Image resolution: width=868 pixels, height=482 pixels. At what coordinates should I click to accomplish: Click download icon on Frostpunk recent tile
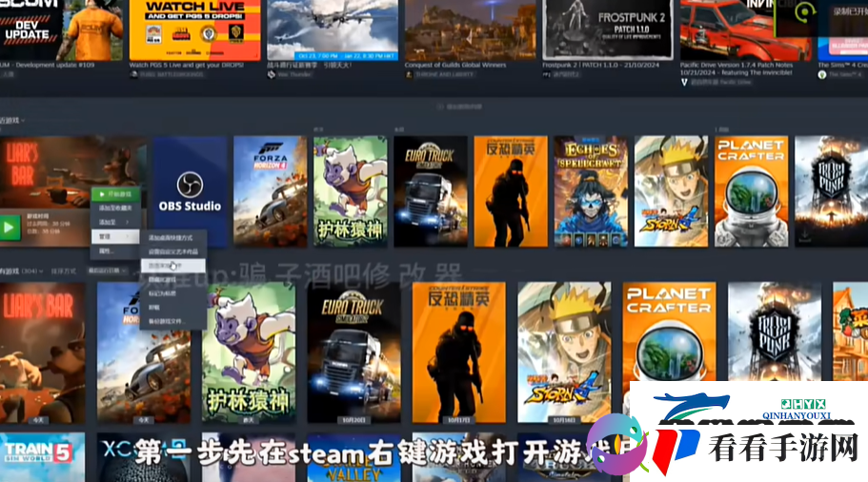point(805,236)
